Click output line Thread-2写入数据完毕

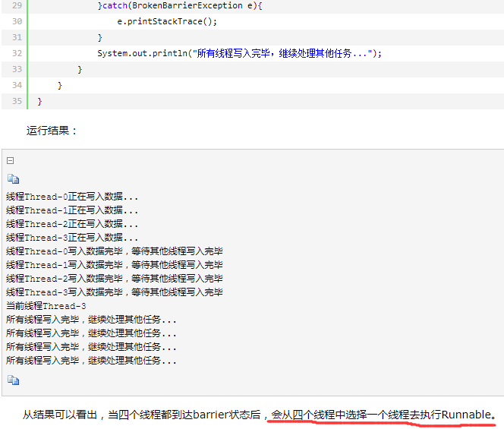click(115, 279)
